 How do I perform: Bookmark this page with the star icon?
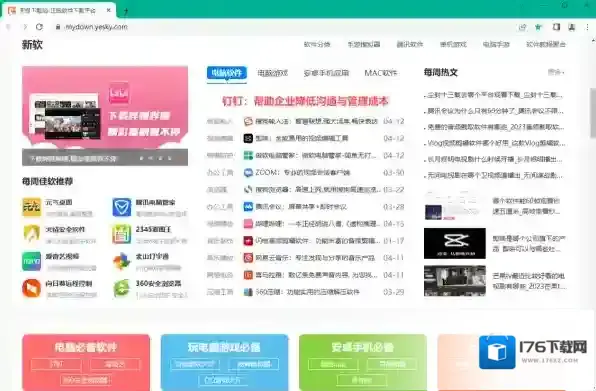(x=538, y=27)
